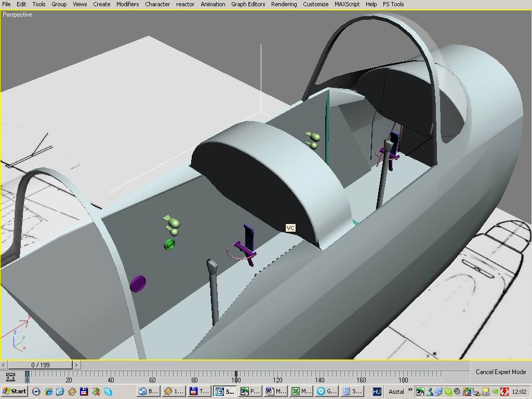The width and height of the screenshot is (532, 399).
Task: Open the Mini Curve Editor icon beside the timeline
Action: point(11,377)
